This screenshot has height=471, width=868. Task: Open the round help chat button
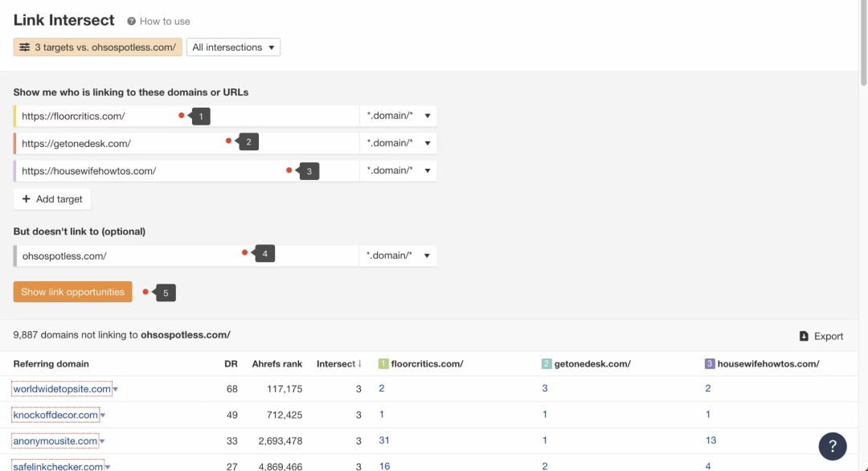pyautogui.click(x=833, y=446)
